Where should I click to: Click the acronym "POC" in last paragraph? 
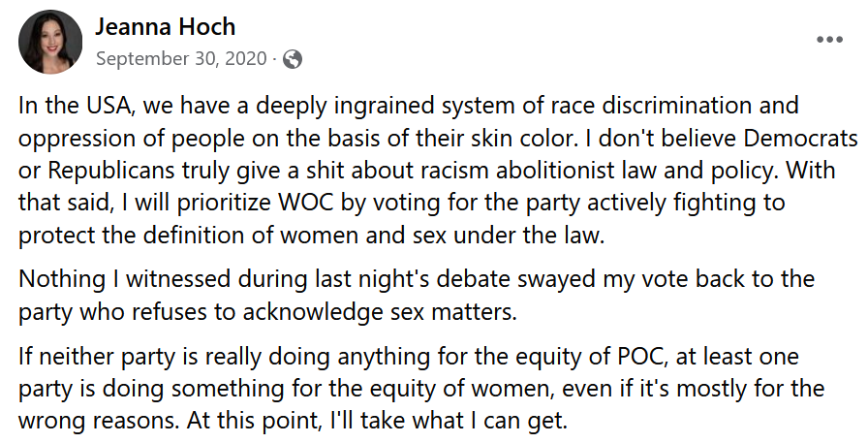pos(639,356)
